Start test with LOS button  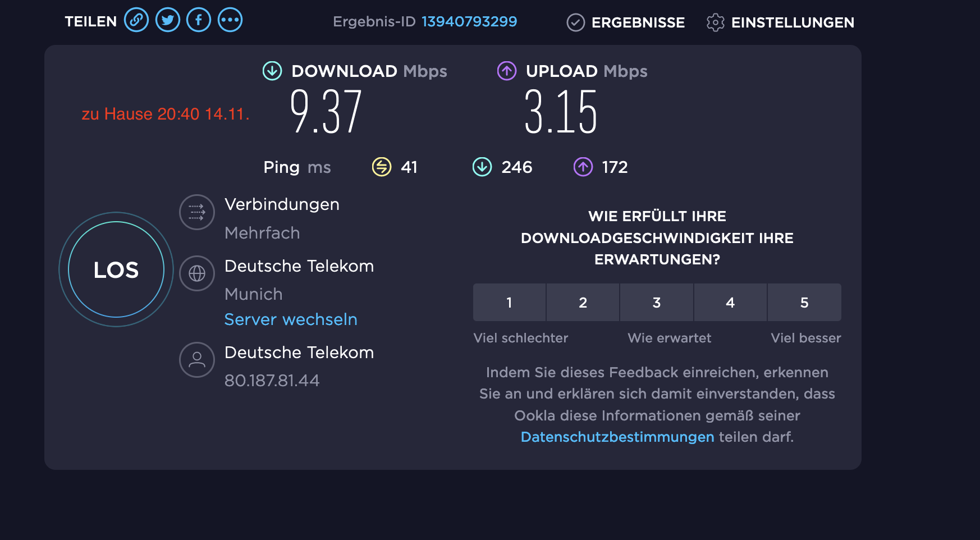click(x=116, y=269)
